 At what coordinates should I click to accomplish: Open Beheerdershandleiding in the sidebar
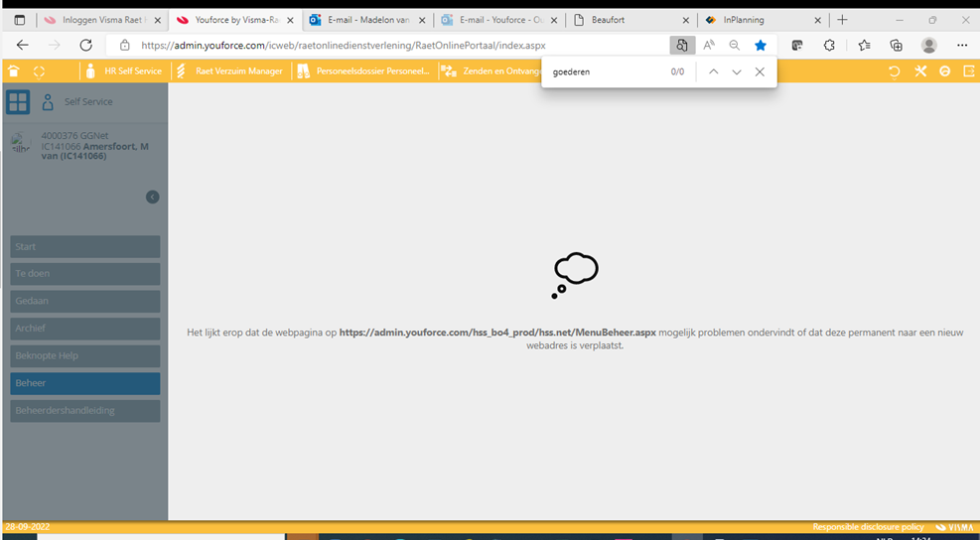pos(85,411)
